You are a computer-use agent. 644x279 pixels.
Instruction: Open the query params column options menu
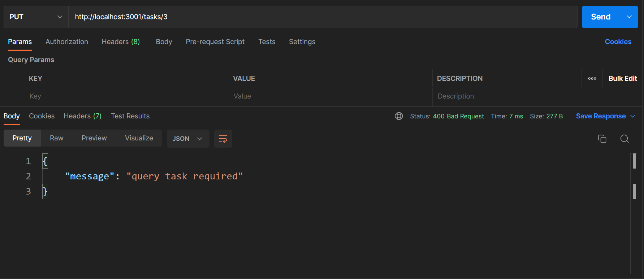click(592, 79)
